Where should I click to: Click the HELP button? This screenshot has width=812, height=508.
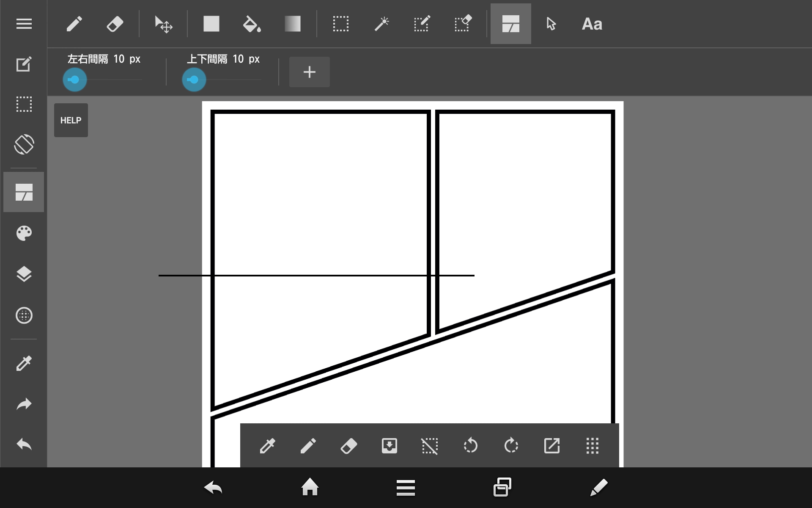point(71,120)
